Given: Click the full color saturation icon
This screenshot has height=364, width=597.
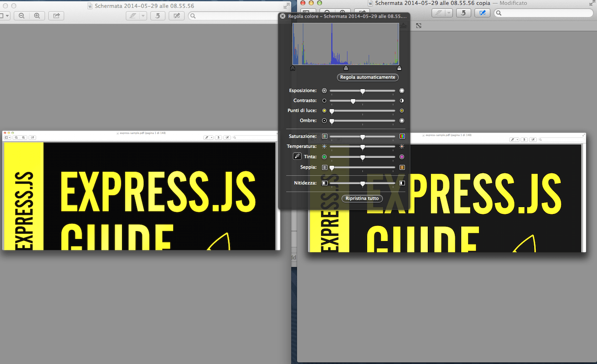Looking at the screenshot, I should click(x=402, y=136).
